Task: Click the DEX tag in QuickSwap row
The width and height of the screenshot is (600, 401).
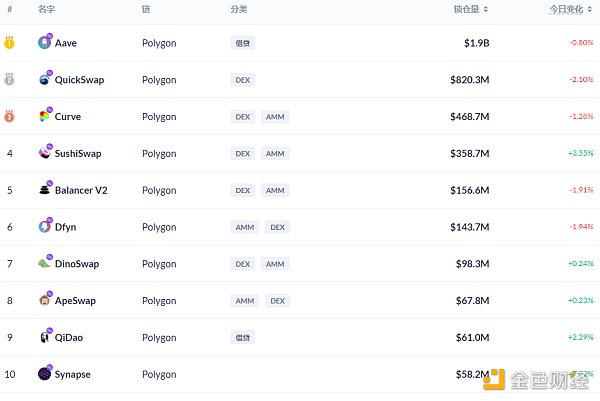Action: pyautogui.click(x=242, y=80)
